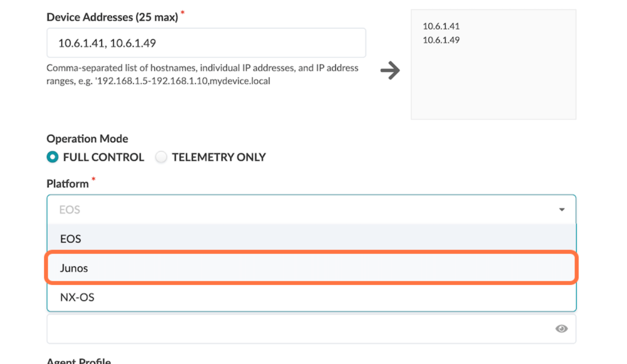
Task: Click the red asterisk next to Platform
Action: (x=94, y=179)
